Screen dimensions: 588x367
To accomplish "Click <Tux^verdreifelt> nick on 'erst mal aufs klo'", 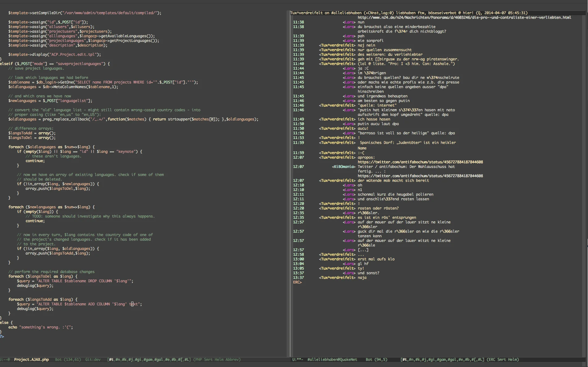I will point(337,259).
